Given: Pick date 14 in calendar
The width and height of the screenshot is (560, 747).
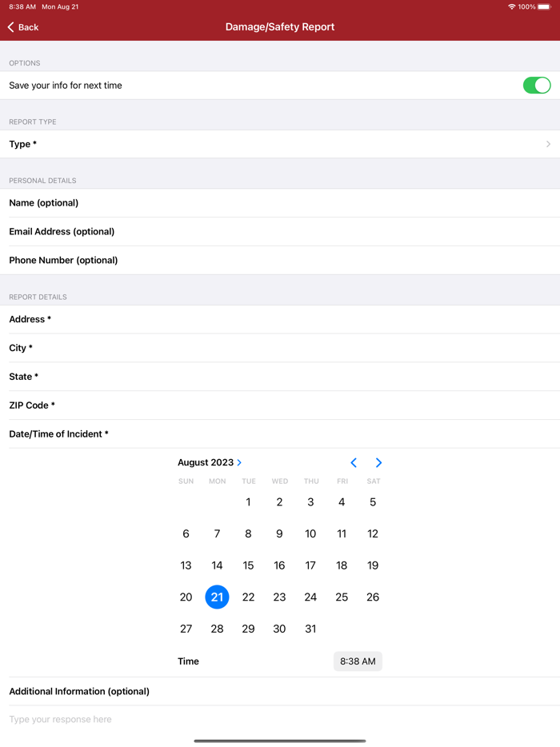Looking at the screenshot, I should (217, 565).
